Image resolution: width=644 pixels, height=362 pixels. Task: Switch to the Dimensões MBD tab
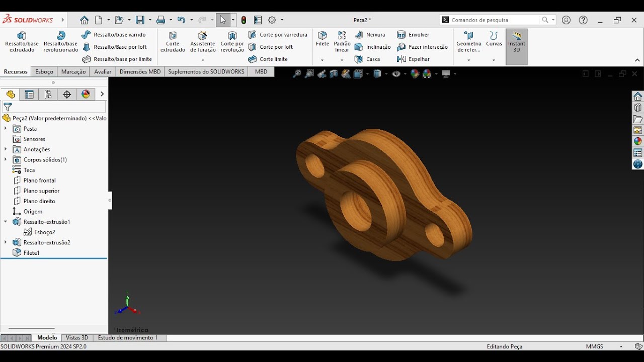click(x=140, y=72)
